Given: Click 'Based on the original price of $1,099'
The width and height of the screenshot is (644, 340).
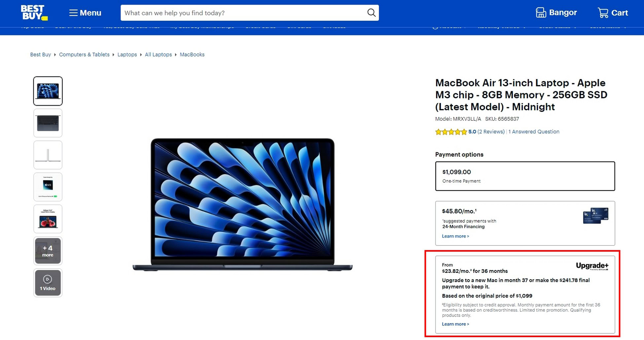Looking at the screenshot, I should 487,296.
